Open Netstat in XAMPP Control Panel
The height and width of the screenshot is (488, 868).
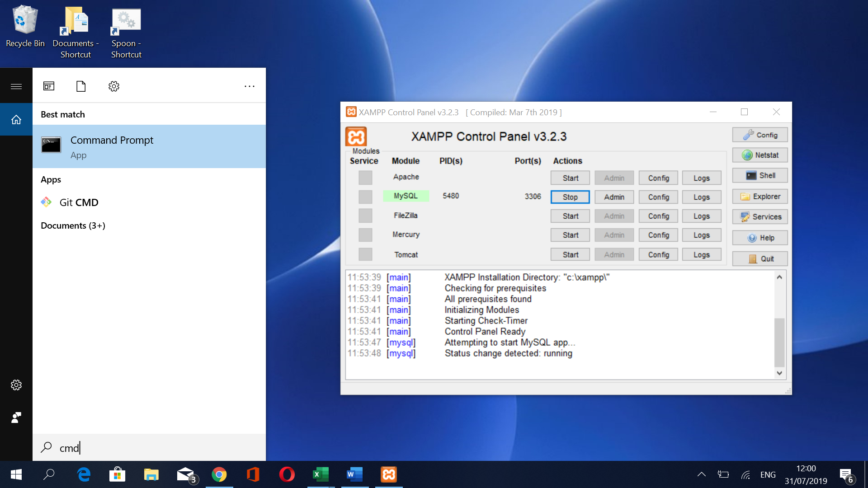(x=759, y=155)
